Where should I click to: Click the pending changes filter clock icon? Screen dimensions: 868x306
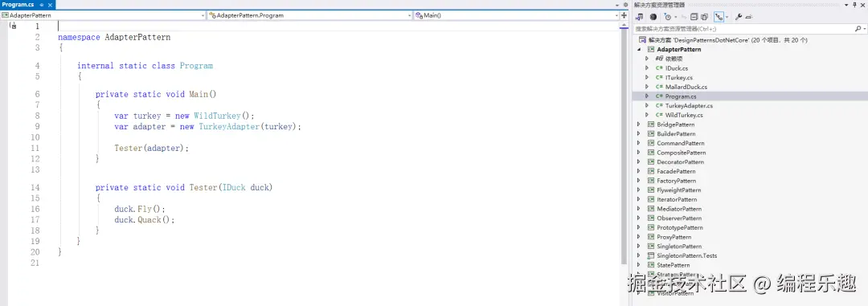(667, 17)
